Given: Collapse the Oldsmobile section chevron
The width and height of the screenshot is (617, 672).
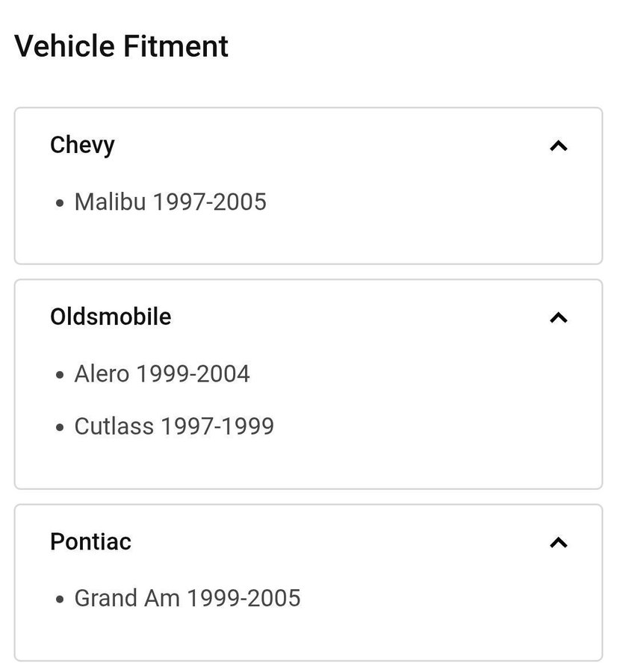Looking at the screenshot, I should [558, 317].
